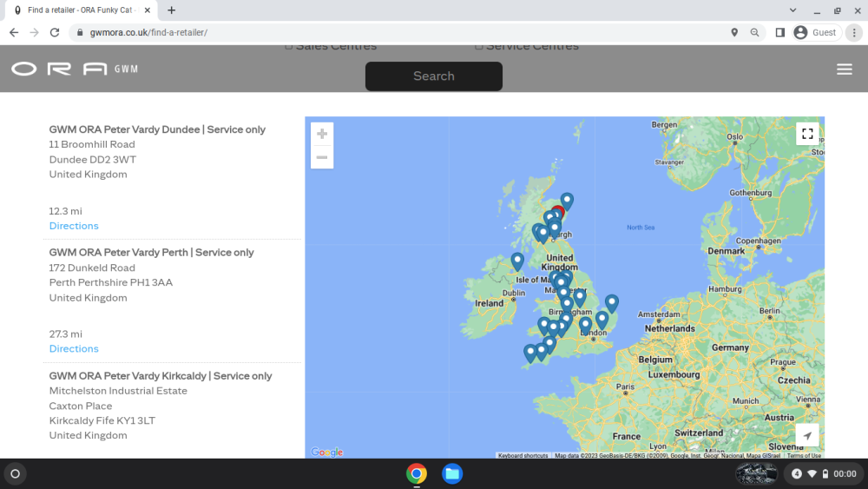
Task: Click the black Search button
Action: 433,76
